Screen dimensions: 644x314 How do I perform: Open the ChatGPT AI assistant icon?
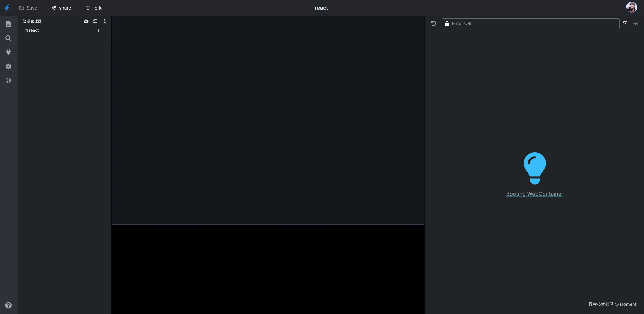(8, 80)
